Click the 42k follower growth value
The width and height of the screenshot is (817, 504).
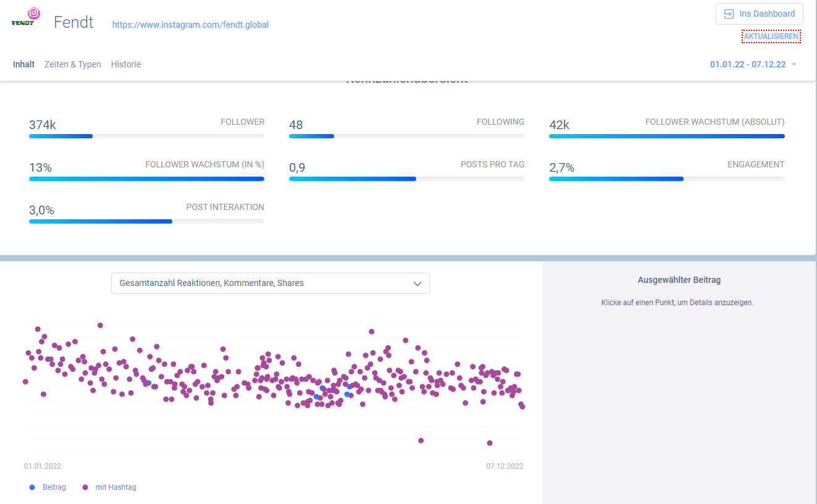559,125
